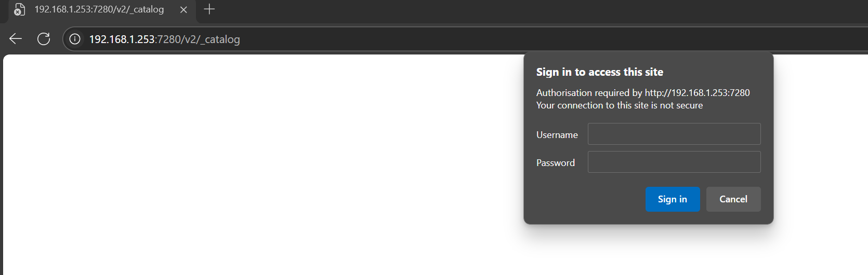This screenshot has width=868, height=275.
Task: Click the 'connection to this site is not secure' text
Action: (630, 105)
